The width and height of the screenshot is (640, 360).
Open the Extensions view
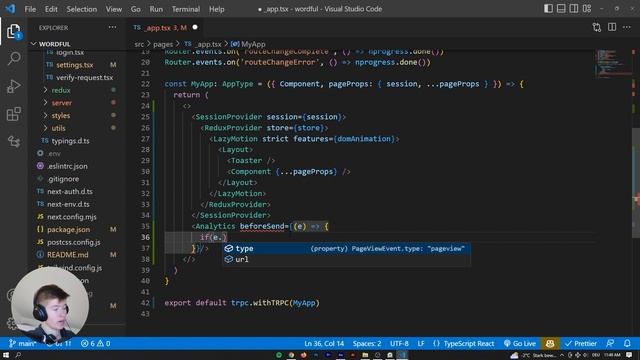pyautogui.click(x=13, y=114)
